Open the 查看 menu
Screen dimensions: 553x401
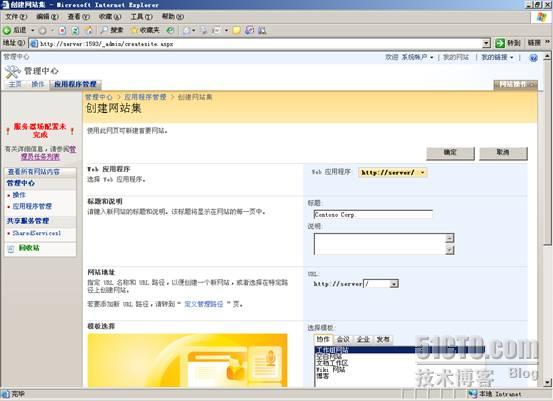[78, 17]
